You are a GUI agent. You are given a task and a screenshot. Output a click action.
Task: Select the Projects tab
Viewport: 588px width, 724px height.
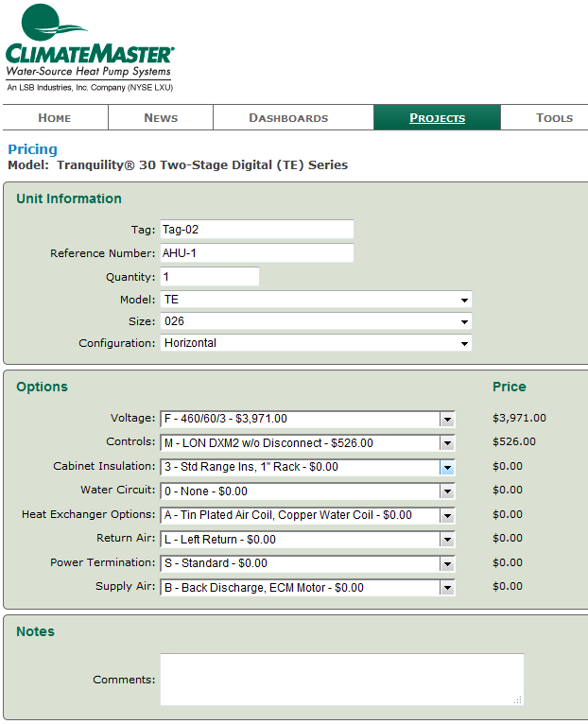pos(437,118)
